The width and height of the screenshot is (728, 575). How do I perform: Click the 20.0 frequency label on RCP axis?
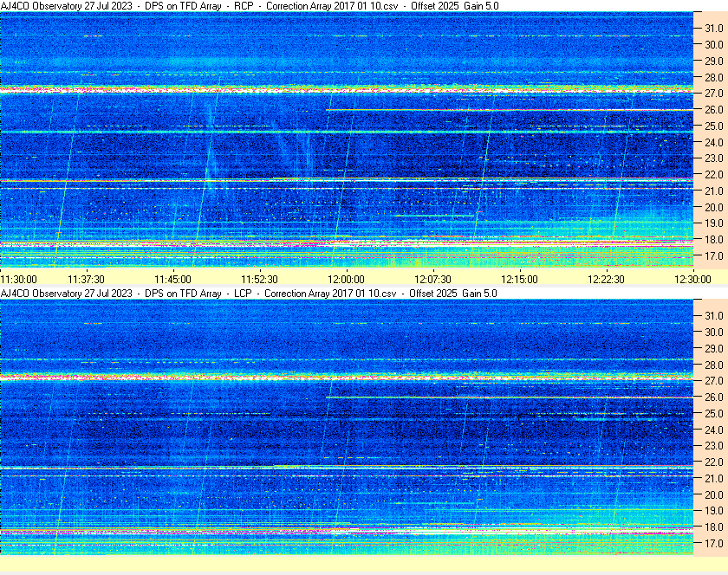[x=714, y=208]
